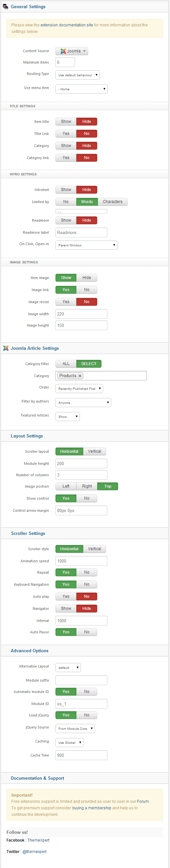Screen dimensions: 170x868
Task: Set Show control to No
Action: point(87,498)
